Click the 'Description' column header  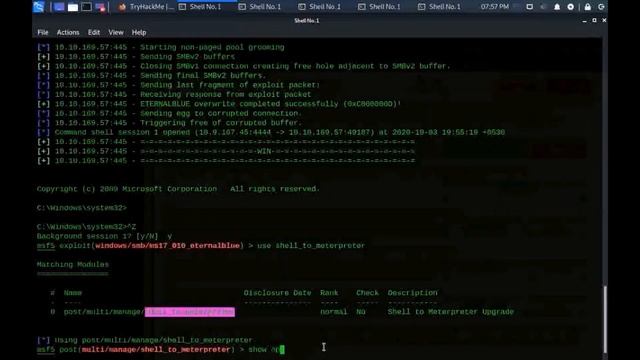(412, 293)
